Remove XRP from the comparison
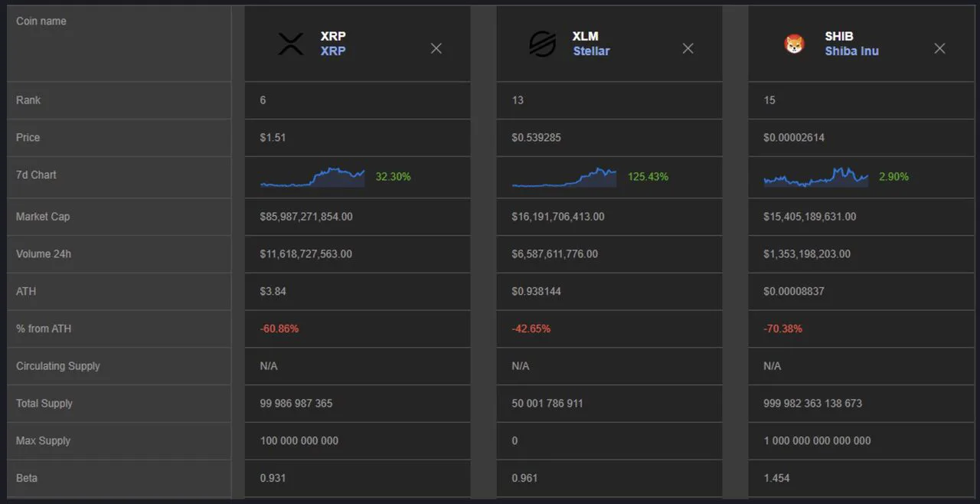The width and height of the screenshot is (980, 504). pyautogui.click(x=436, y=48)
